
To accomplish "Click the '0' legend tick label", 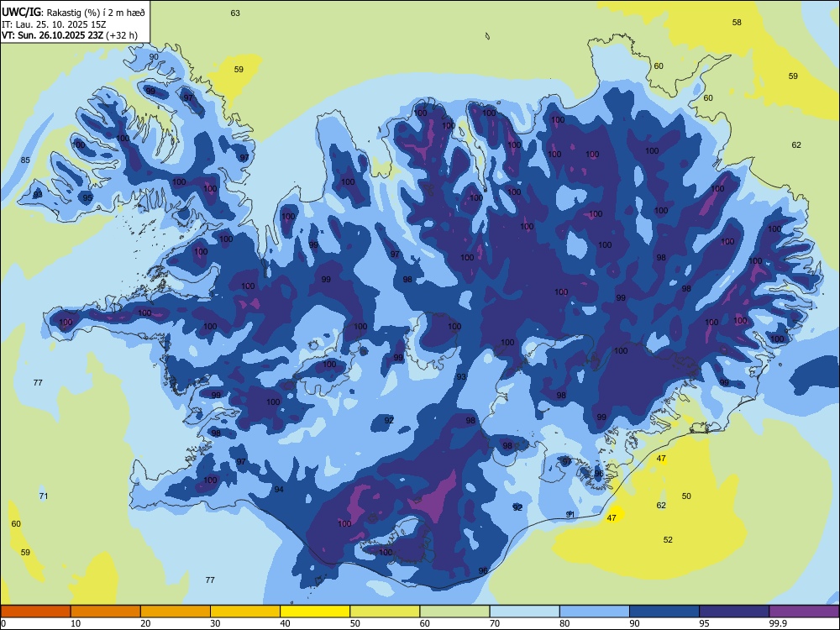I will pos(3,623).
